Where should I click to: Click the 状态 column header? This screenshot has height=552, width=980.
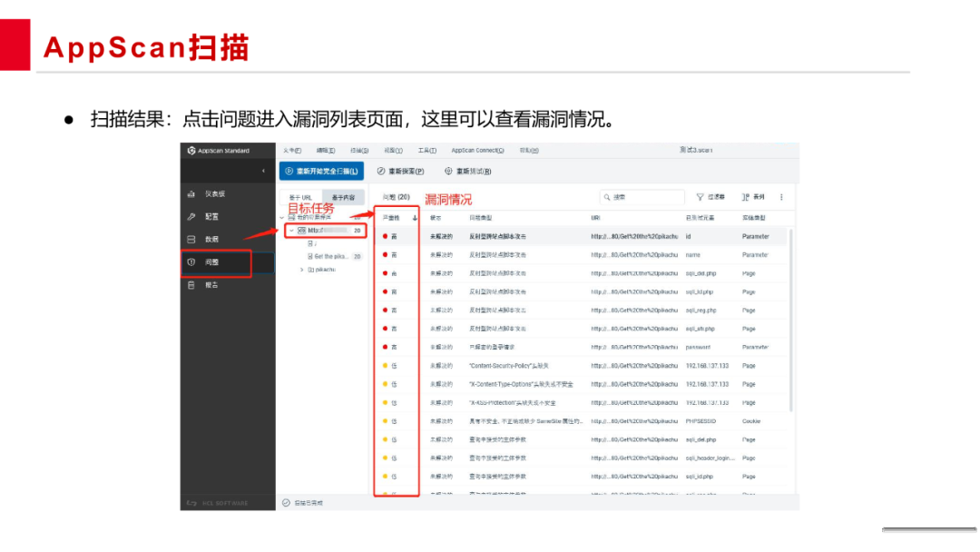(x=436, y=218)
